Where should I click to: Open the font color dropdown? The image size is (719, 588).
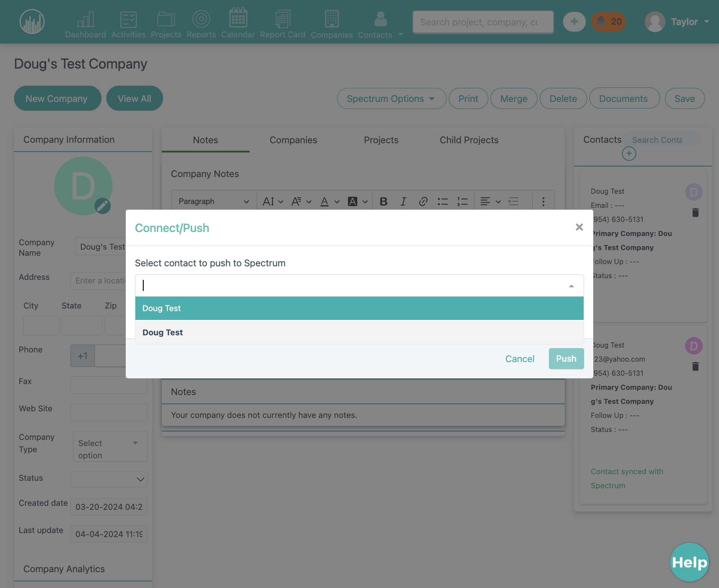[x=330, y=201]
